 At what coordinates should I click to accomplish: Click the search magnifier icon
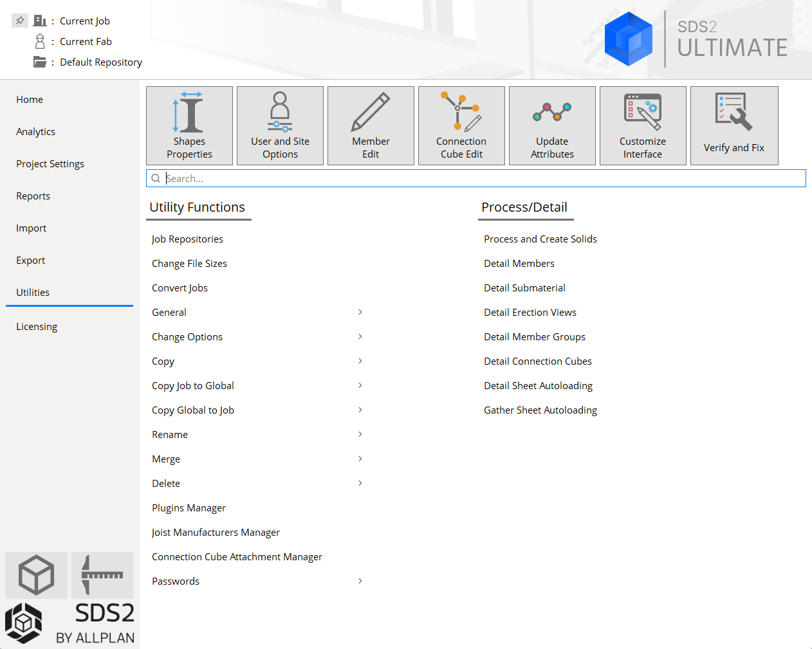(156, 178)
